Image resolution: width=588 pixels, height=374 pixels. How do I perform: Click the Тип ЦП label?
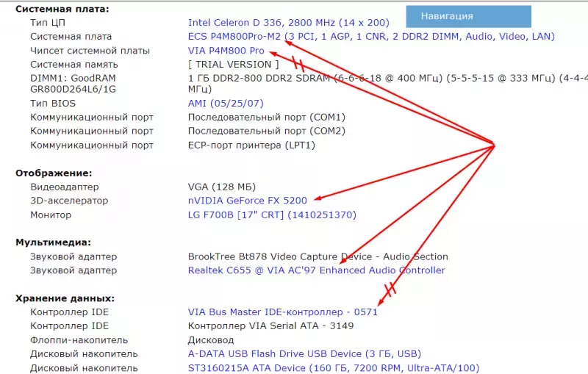[48, 23]
